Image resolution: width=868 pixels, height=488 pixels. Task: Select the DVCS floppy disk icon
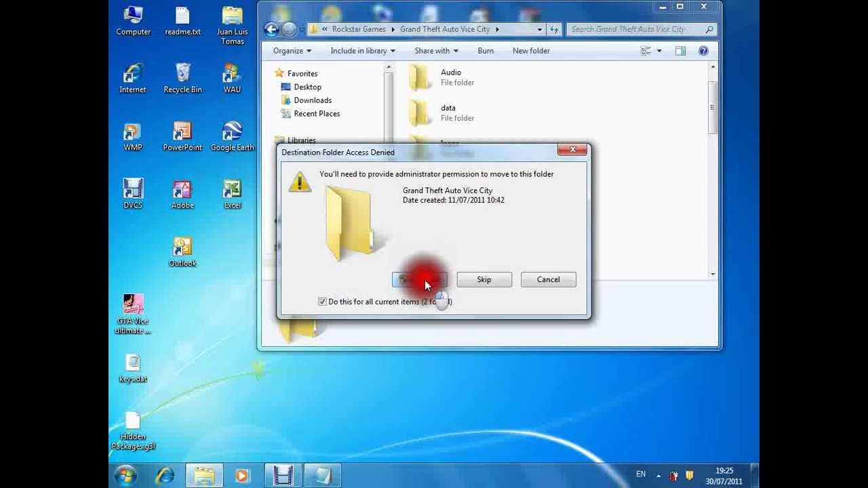(x=133, y=194)
